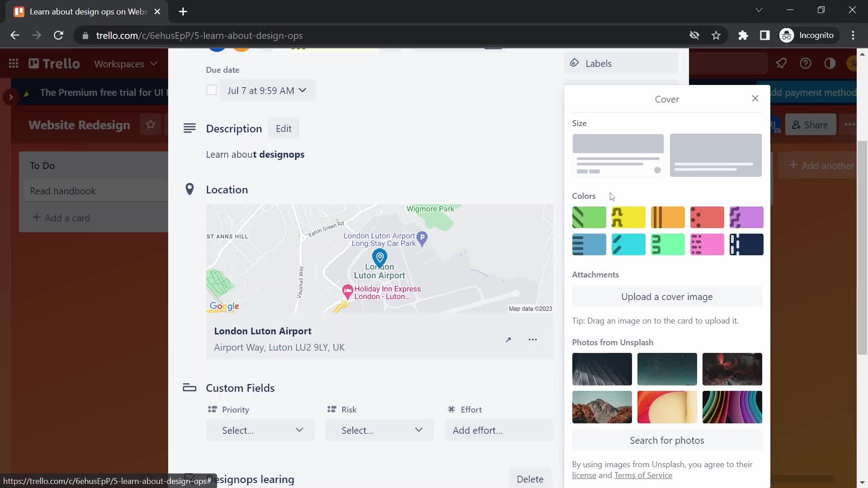Image resolution: width=868 pixels, height=488 pixels.
Task: Select the orange striped cover color
Action: click(668, 217)
